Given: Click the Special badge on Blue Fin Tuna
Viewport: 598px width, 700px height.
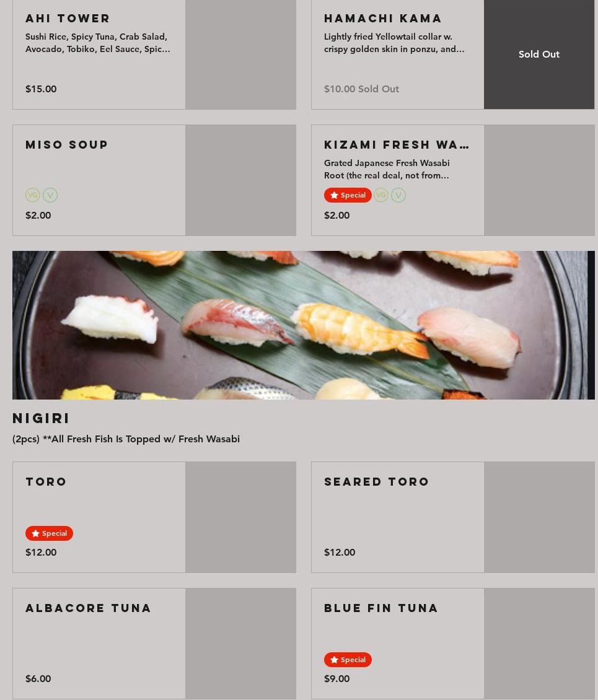Looking at the screenshot, I should 348,659.
